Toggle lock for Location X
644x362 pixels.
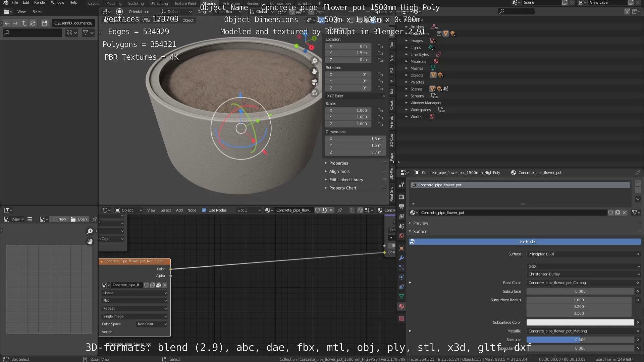(x=380, y=46)
